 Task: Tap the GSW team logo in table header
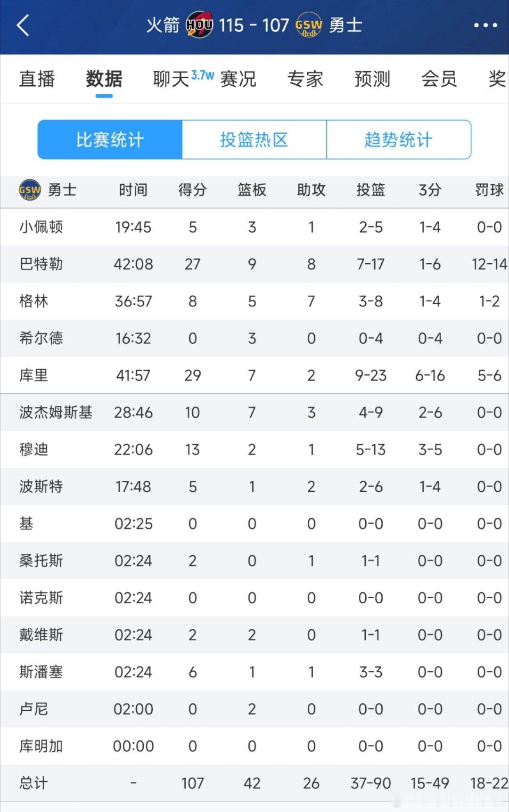(x=30, y=190)
